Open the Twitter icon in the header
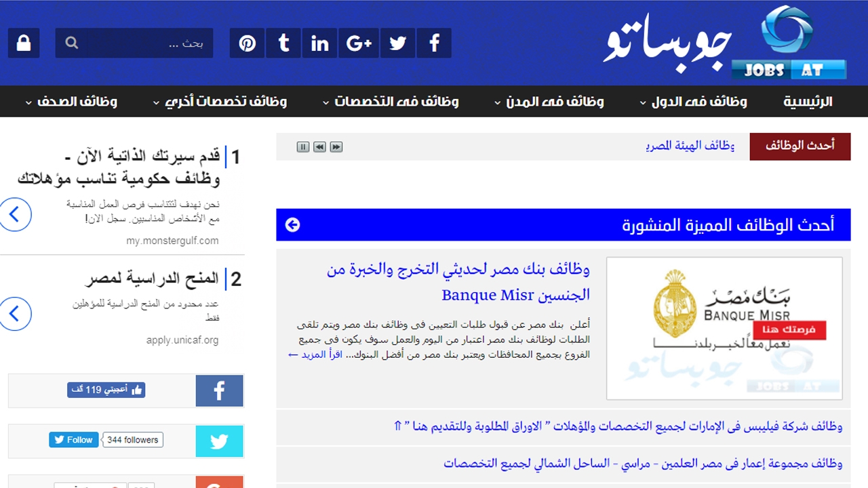Viewport: 868px width, 488px height. (x=397, y=43)
